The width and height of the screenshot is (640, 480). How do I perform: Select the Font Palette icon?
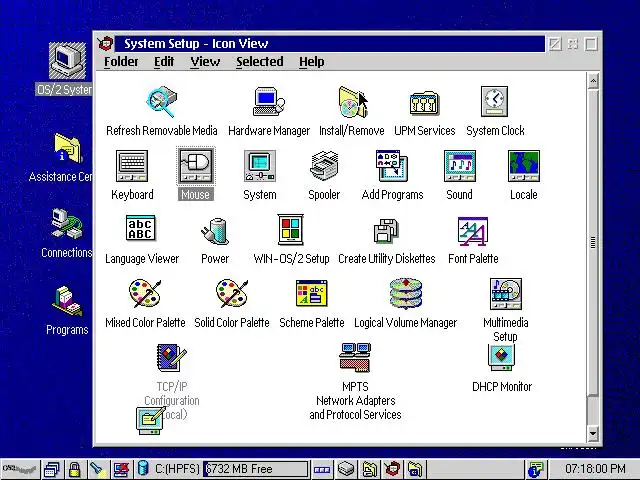click(473, 231)
